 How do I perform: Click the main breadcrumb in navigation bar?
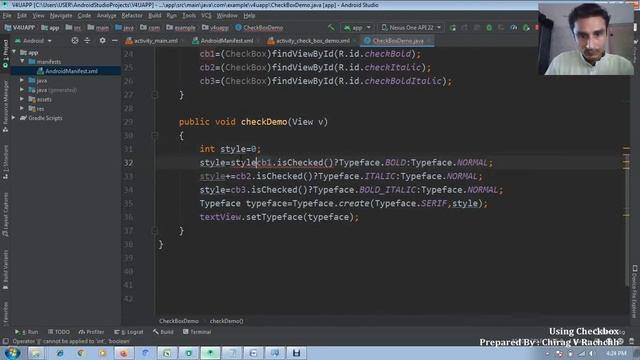coord(98,28)
